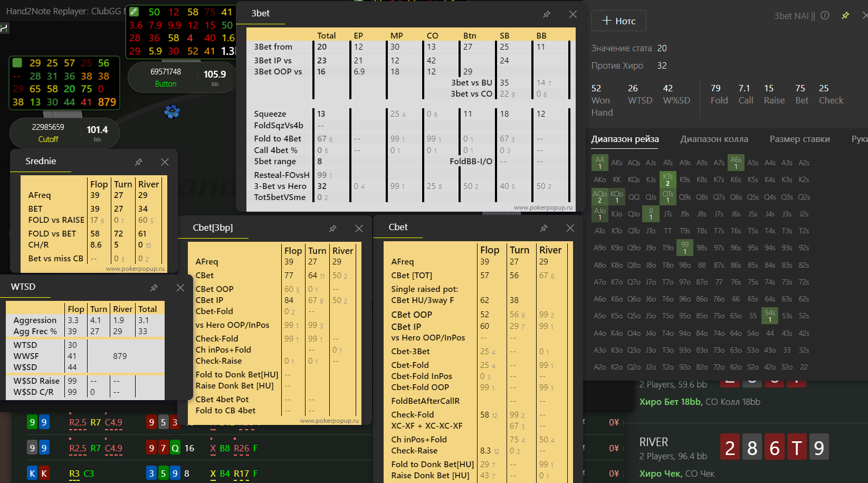Click the 'Raise' 15 stat value
868x483 pixels.
tap(769, 88)
